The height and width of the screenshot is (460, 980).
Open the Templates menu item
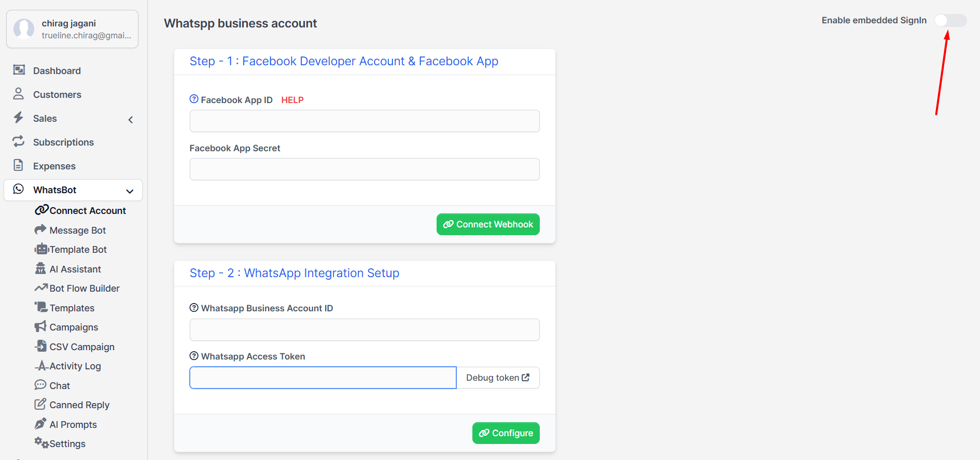(x=72, y=308)
